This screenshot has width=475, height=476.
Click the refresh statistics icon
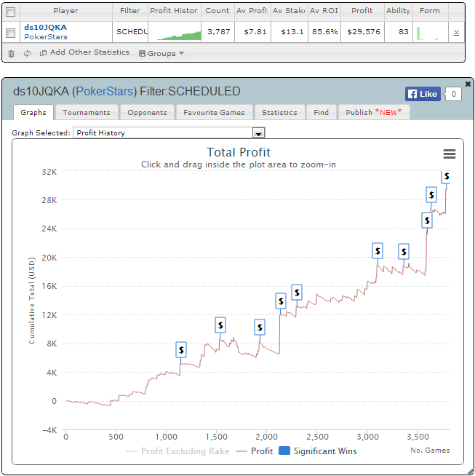[x=27, y=53]
